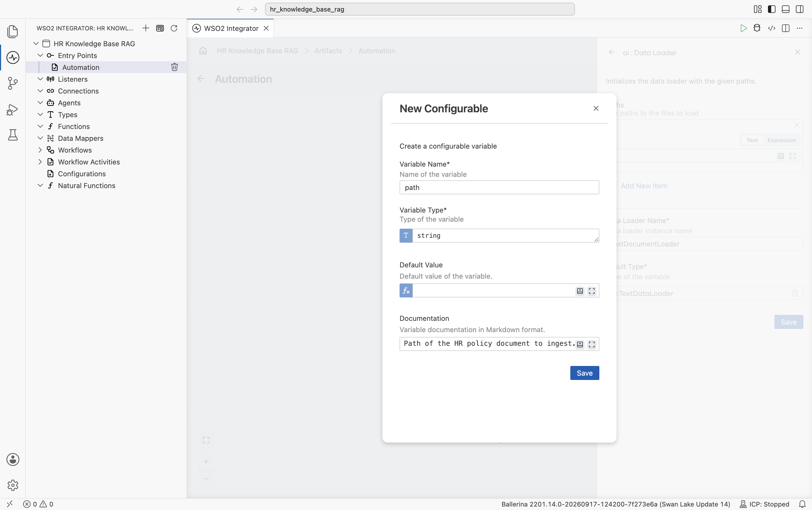This screenshot has width=812, height=510.
Task: Click the Variable Name input field
Action: (x=499, y=187)
